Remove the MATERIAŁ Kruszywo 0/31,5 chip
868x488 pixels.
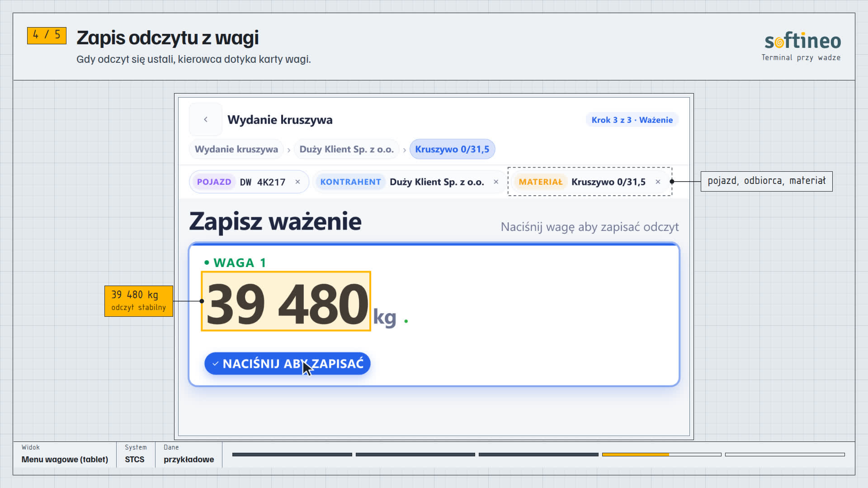coord(658,182)
